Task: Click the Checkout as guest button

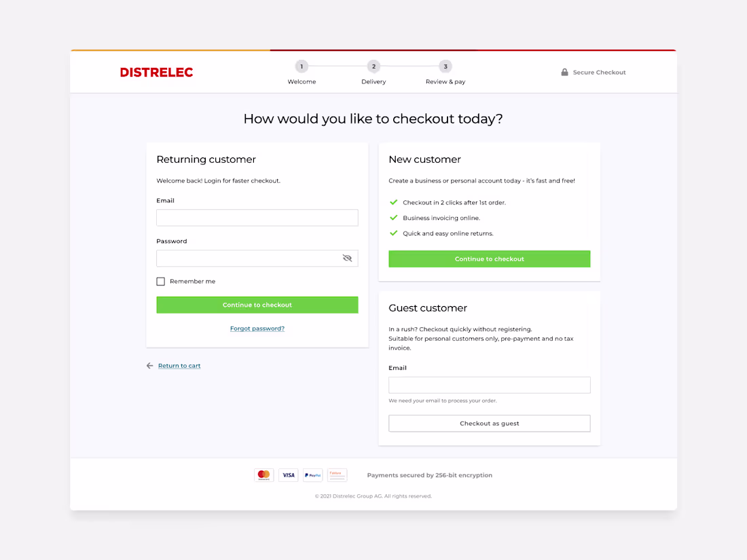Action: click(489, 423)
